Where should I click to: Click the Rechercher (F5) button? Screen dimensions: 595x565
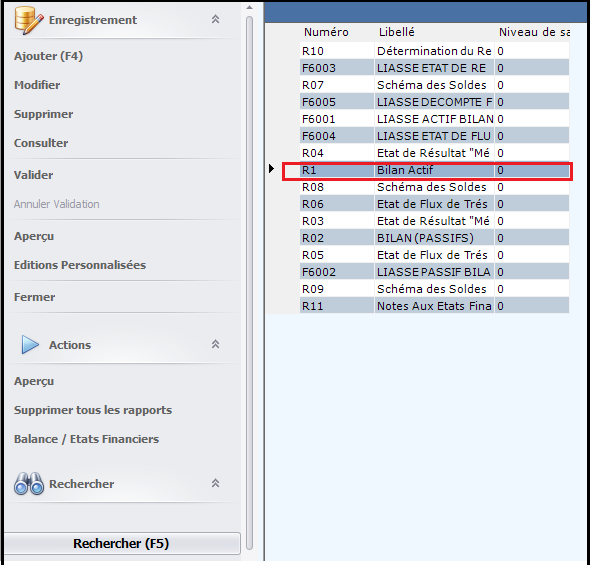point(122,543)
